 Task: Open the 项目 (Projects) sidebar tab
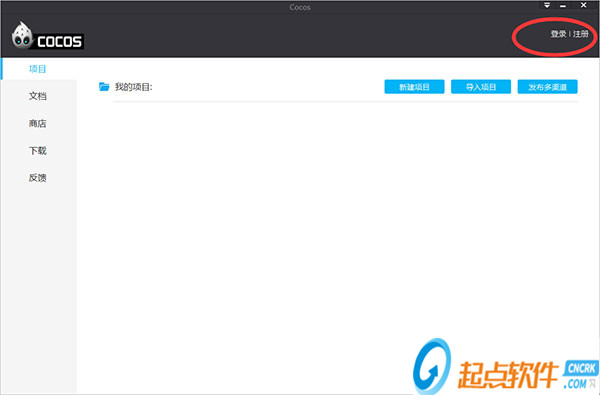pyautogui.click(x=38, y=69)
